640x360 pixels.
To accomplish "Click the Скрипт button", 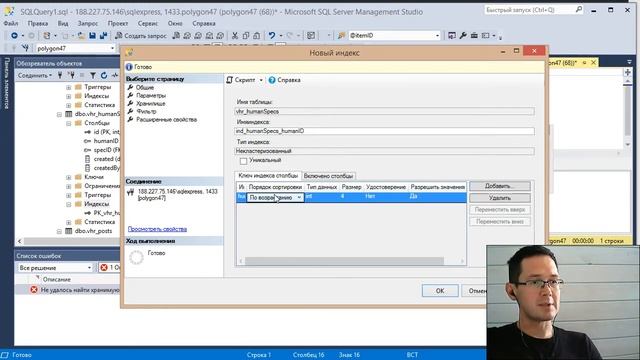I will pos(241,80).
